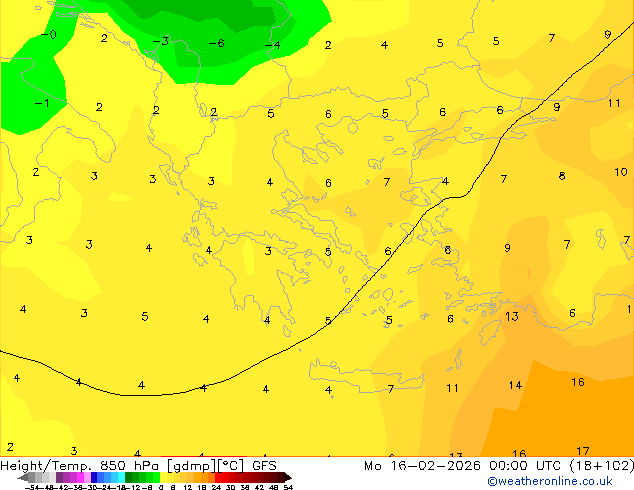Click the '17' temperature value on the map
Viewport: 634px width, 490px height.
pyautogui.click(x=583, y=451)
